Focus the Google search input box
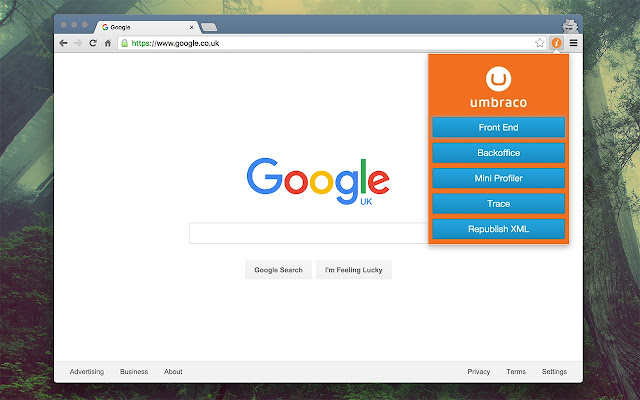640x400 pixels. pyautogui.click(x=309, y=233)
